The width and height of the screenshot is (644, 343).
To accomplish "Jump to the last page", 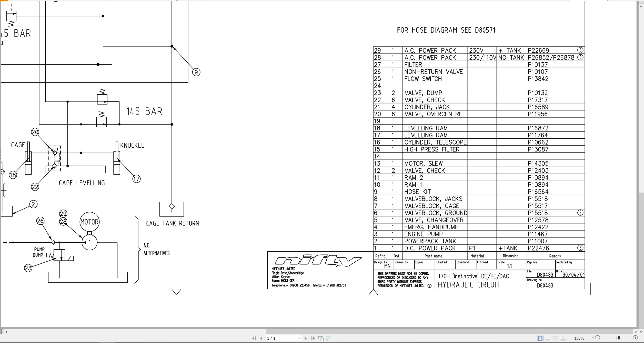I will click(x=313, y=338).
